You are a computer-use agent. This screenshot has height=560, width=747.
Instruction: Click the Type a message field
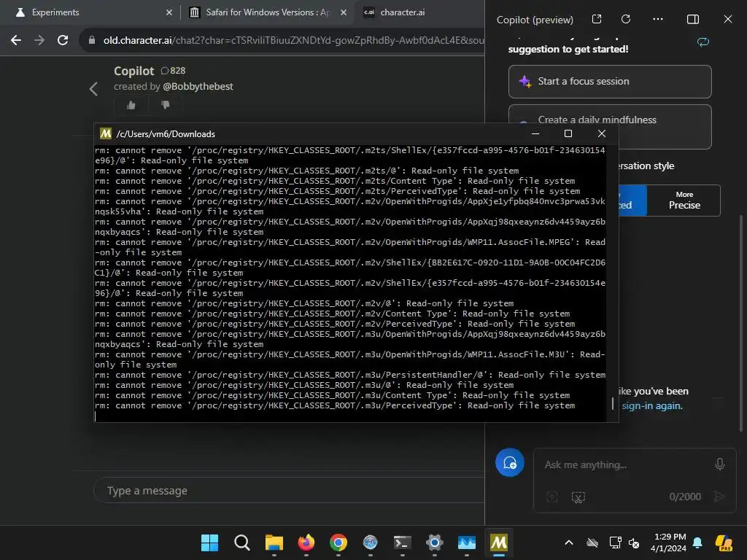[289, 491]
